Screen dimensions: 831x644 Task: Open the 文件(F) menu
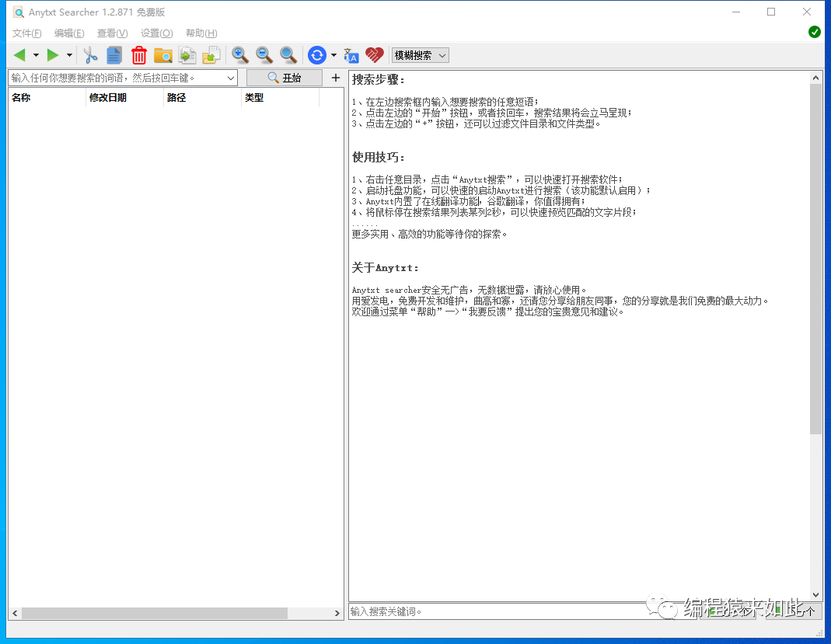click(x=26, y=33)
